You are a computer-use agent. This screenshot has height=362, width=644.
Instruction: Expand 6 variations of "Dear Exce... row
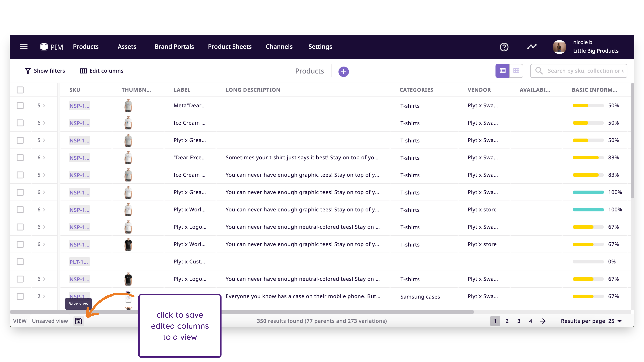[x=41, y=158]
